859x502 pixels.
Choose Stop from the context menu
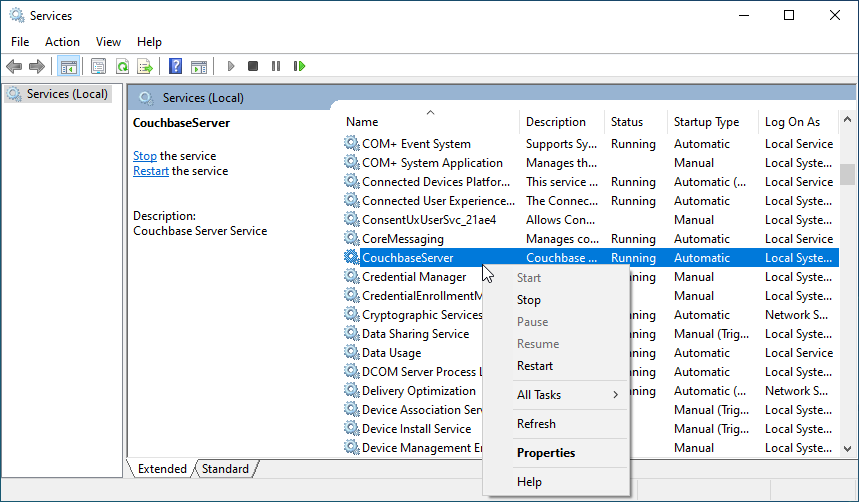point(529,300)
